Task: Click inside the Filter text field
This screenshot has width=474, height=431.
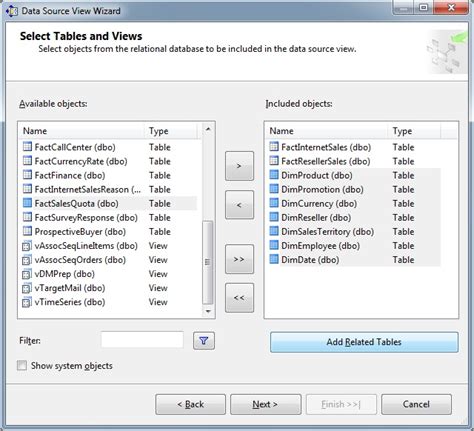Action: 142,340
